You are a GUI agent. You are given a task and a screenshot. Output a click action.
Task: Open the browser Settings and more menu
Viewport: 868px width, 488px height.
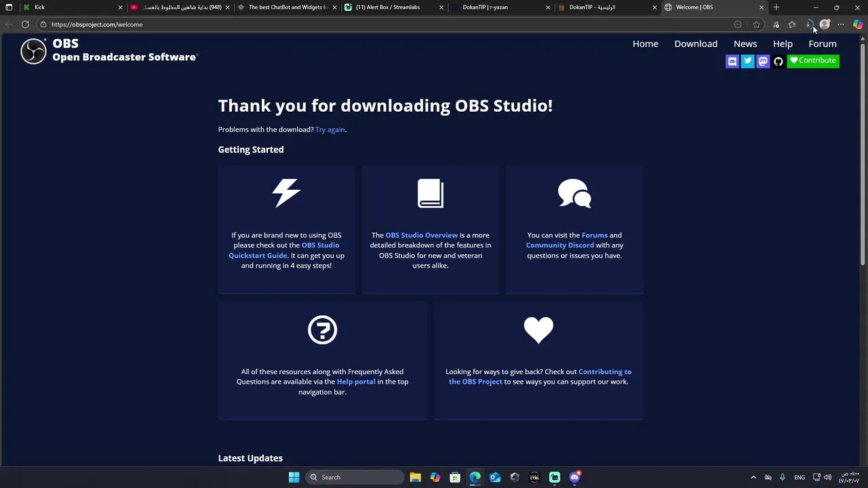click(841, 24)
